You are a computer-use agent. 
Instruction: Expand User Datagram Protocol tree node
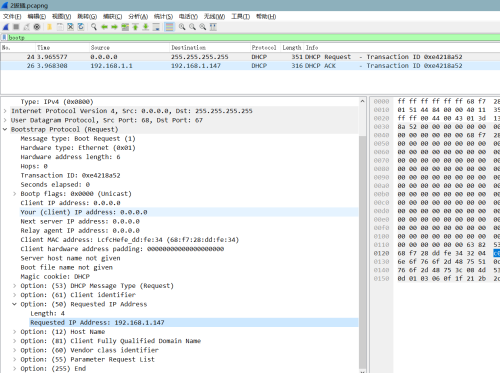point(5,120)
